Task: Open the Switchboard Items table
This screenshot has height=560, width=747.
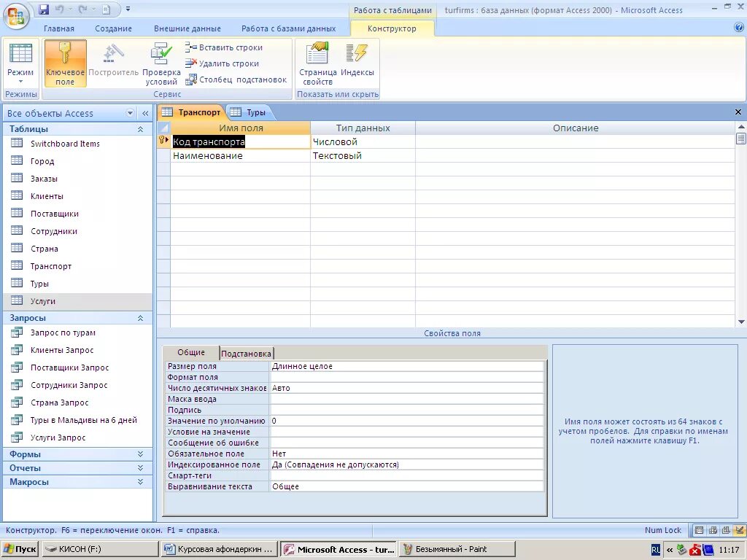Action: [65, 144]
